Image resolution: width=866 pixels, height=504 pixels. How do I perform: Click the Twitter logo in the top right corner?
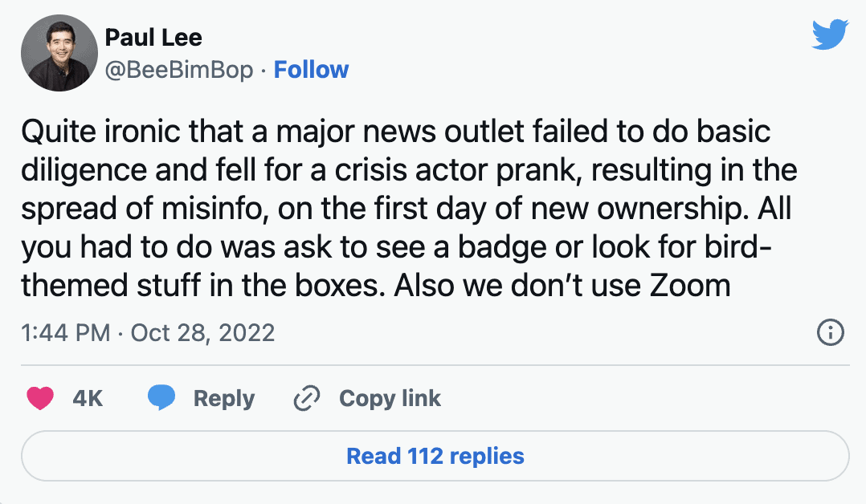coord(830,35)
